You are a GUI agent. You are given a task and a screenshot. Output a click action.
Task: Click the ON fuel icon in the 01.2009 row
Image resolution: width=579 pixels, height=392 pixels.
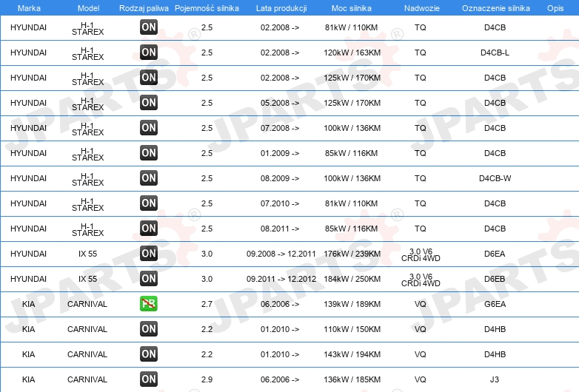pyautogui.click(x=148, y=152)
